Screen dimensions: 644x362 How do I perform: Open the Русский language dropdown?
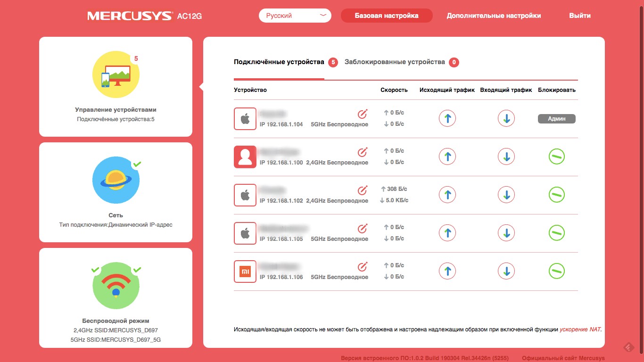pyautogui.click(x=295, y=16)
